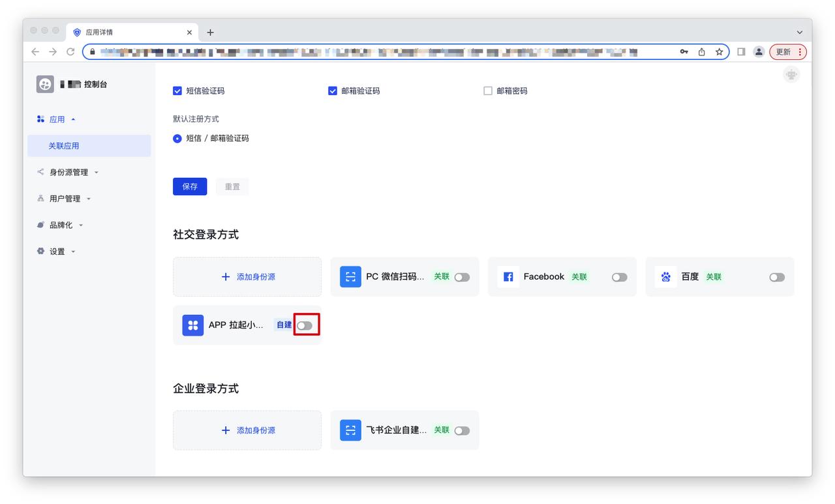
Task: Expand the 身份源管理 sidebar menu
Action: (68, 172)
